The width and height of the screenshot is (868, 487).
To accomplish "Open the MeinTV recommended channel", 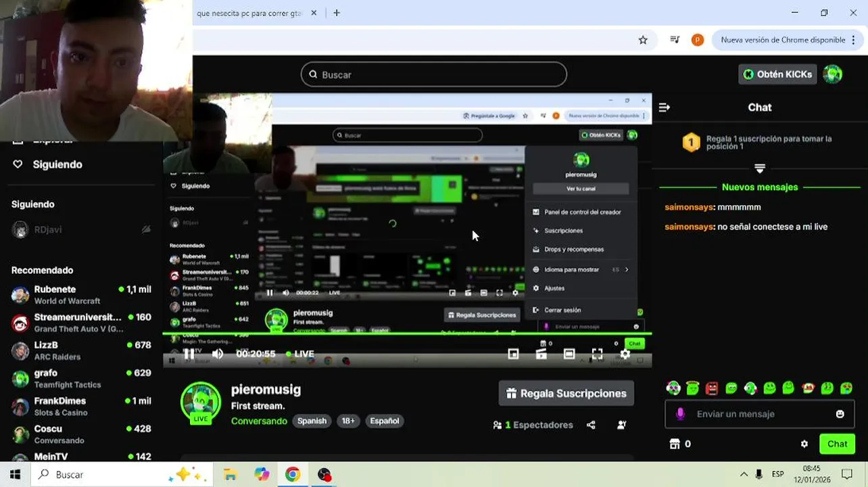I will [x=81, y=457].
